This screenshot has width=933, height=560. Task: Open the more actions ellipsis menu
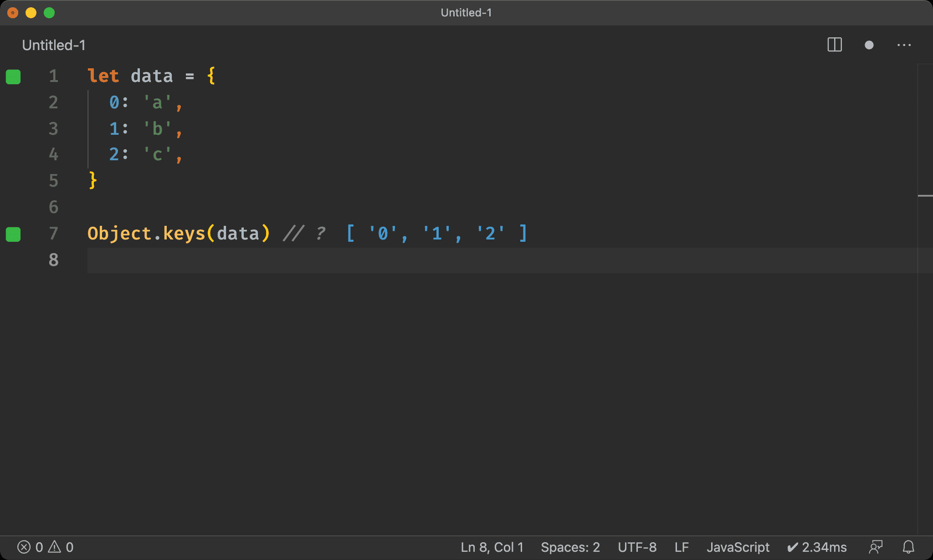(x=904, y=45)
